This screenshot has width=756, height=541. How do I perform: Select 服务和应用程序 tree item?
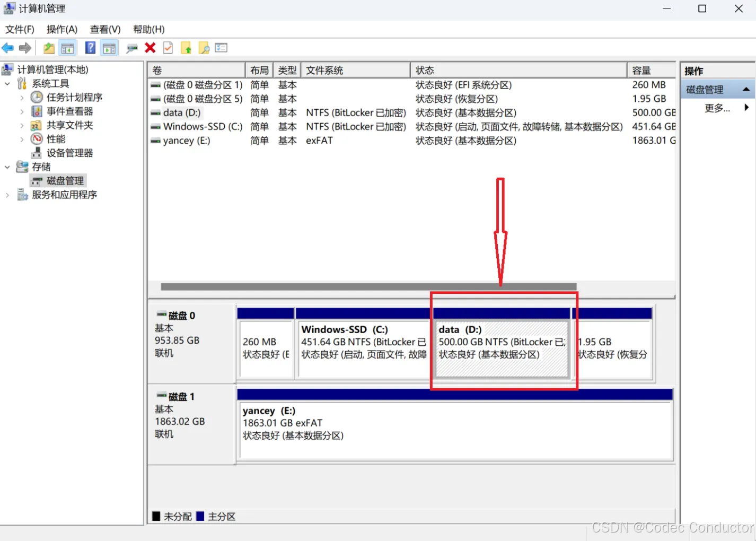(x=64, y=195)
